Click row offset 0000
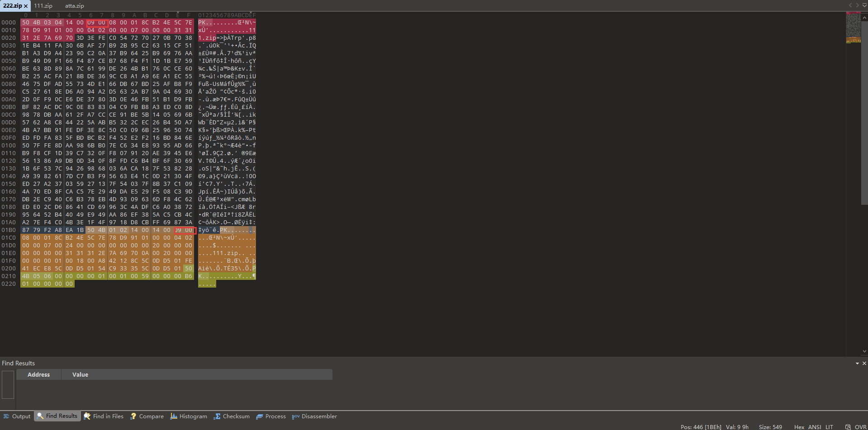Image resolution: width=868 pixels, height=430 pixels. pos(9,23)
